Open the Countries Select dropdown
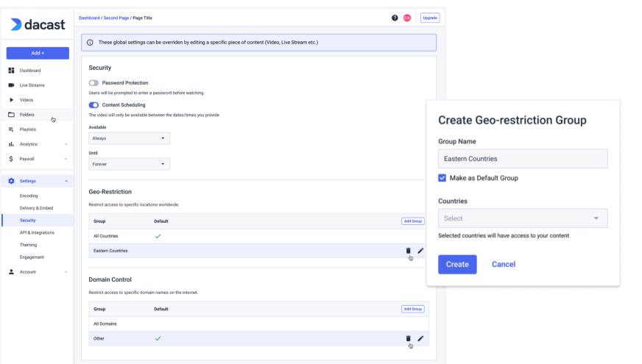 point(523,218)
